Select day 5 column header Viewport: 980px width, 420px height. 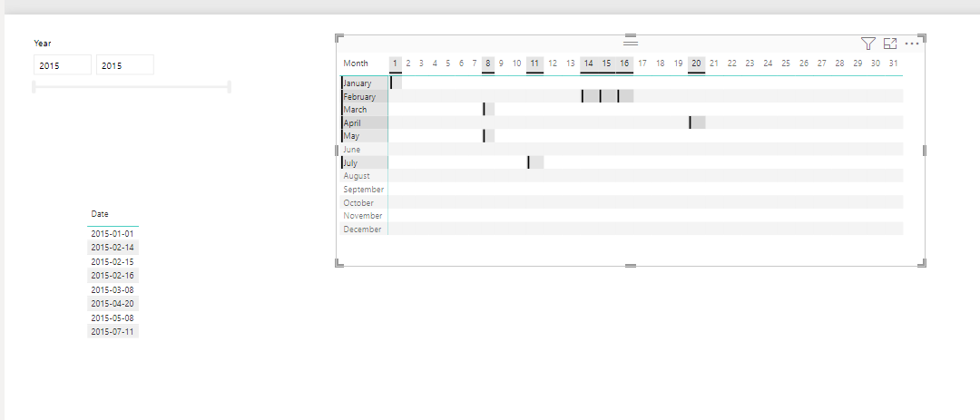tap(448, 63)
